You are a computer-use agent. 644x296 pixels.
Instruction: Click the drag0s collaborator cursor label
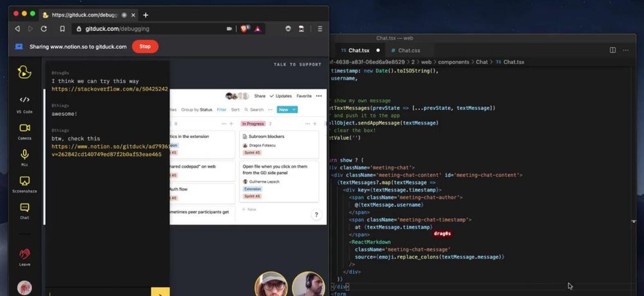coord(442,234)
